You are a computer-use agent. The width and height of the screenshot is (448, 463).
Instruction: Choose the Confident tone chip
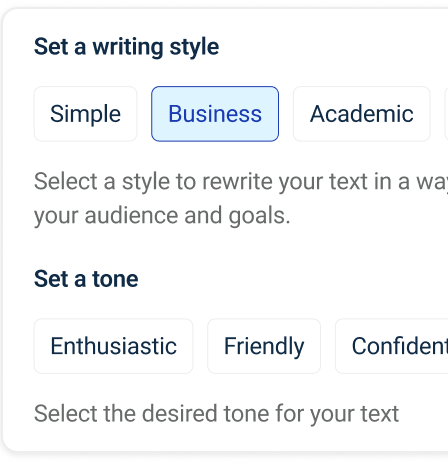pos(392,346)
